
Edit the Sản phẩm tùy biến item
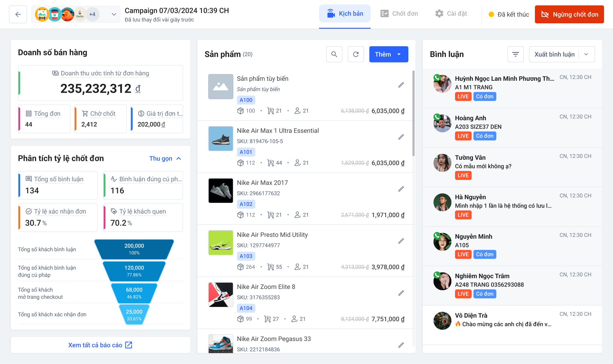(401, 85)
